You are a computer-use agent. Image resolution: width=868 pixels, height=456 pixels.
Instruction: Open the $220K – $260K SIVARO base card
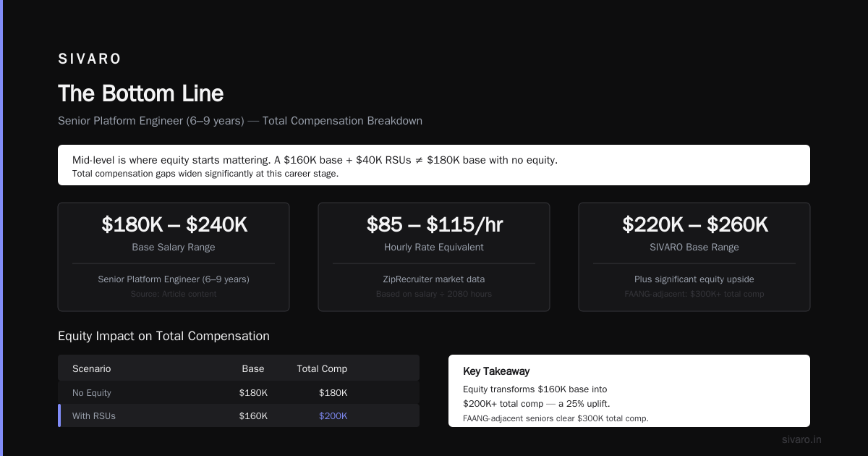694,257
